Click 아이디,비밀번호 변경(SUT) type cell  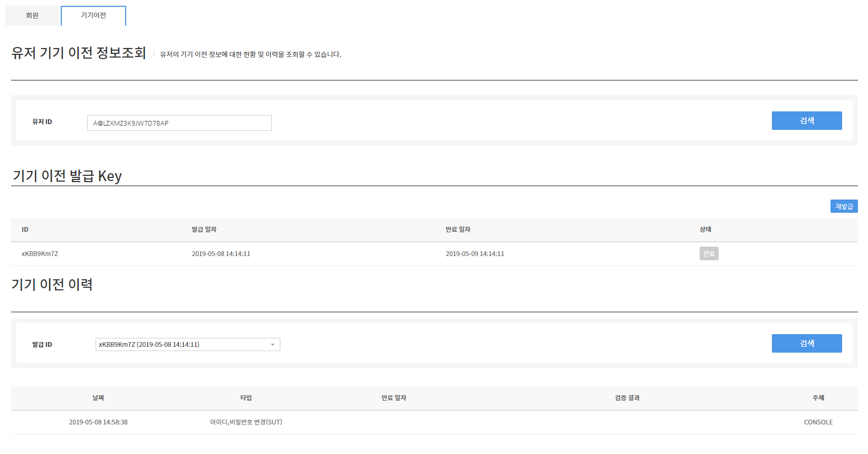(246, 422)
